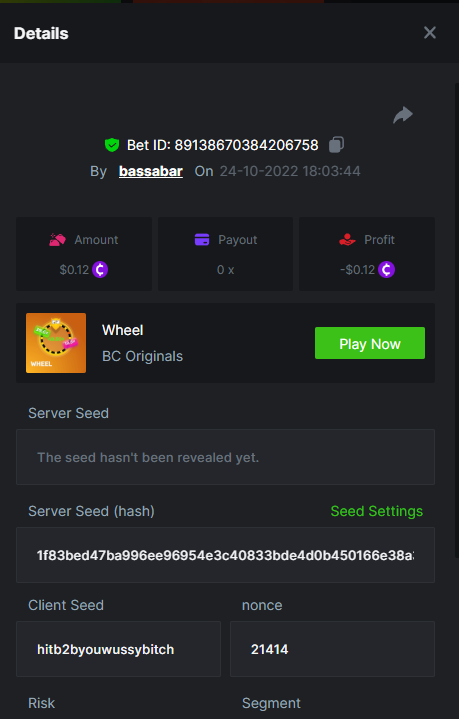The height and width of the screenshot is (719, 459).
Task: Click the nonce field showing 21414
Action: coord(332,649)
